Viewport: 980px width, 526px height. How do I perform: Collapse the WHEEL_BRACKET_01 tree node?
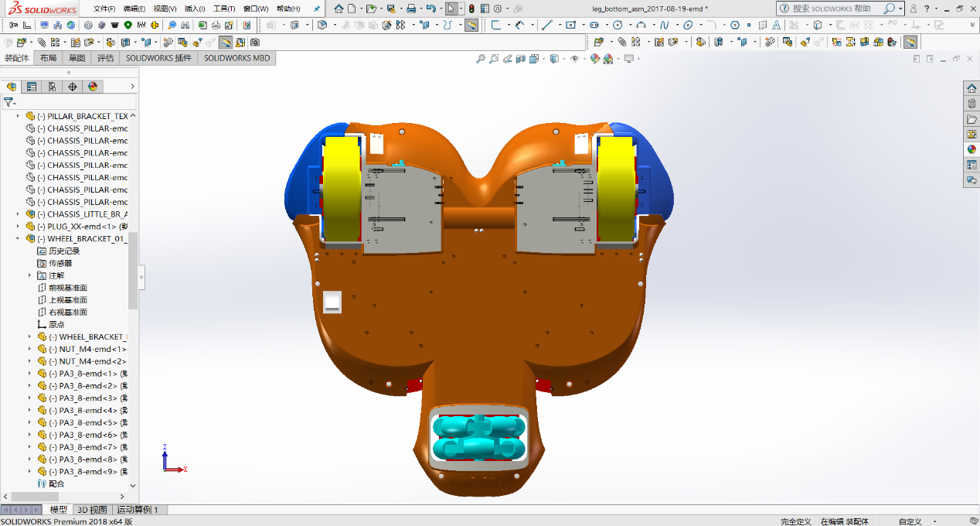point(19,239)
